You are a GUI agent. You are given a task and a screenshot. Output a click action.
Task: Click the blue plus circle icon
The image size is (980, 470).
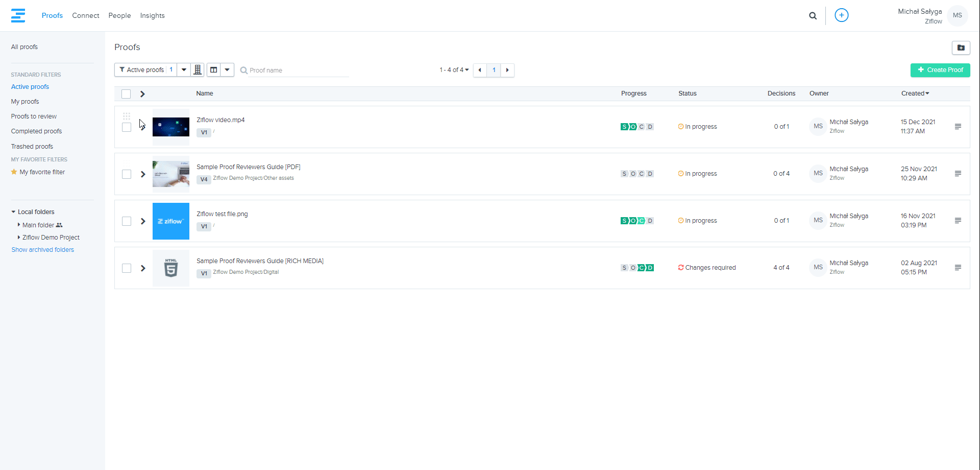coord(842,15)
